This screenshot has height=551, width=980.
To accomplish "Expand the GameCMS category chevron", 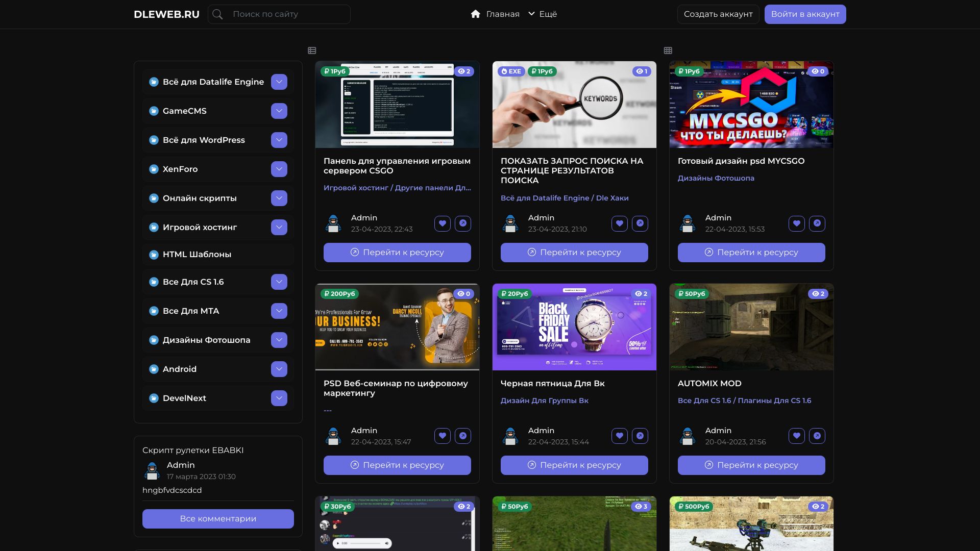I will [279, 111].
